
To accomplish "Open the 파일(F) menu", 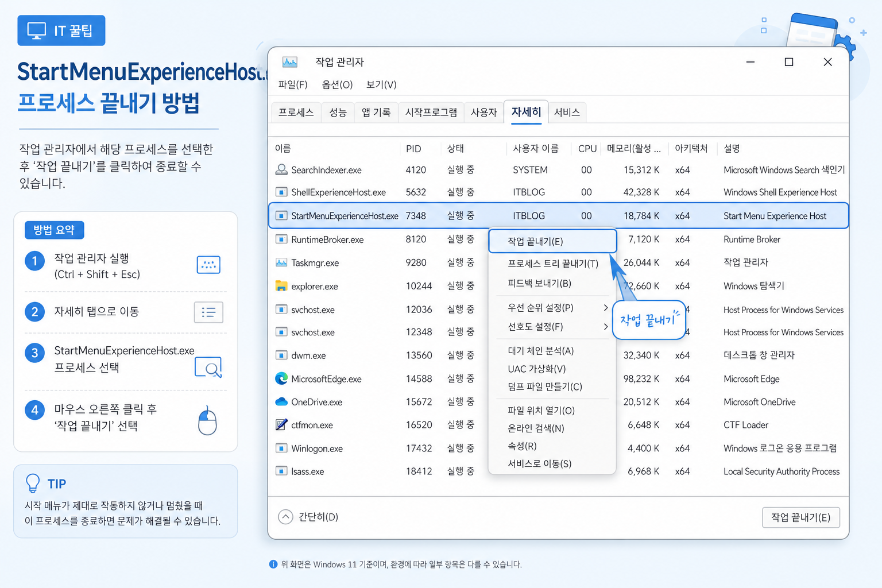I will (293, 84).
